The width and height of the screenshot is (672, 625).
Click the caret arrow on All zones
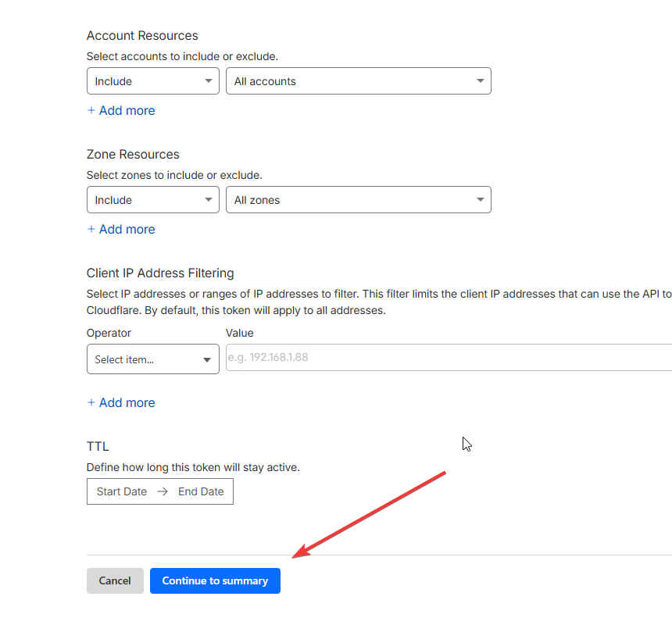pos(481,200)
